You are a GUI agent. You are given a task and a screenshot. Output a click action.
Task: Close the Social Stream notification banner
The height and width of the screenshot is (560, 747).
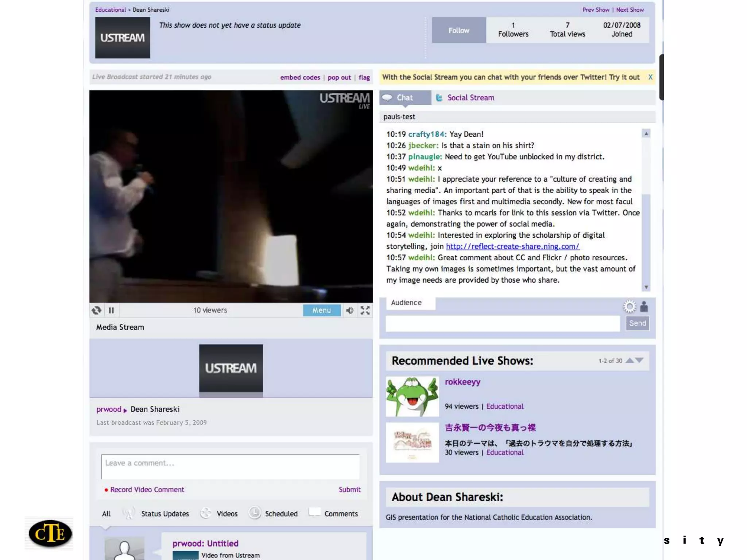[x=650, y=77]
